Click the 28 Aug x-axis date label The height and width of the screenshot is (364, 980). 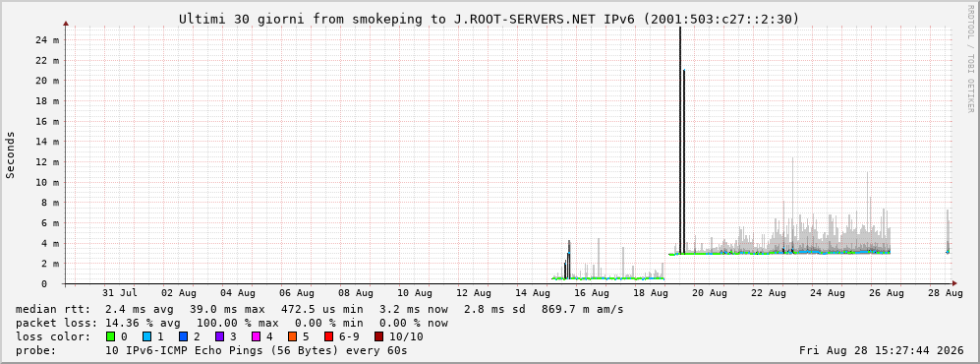(x=953, y=293)
